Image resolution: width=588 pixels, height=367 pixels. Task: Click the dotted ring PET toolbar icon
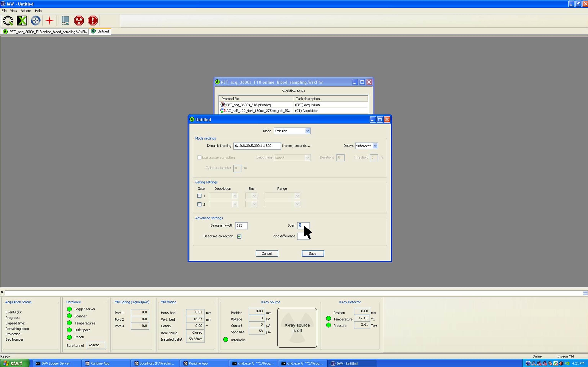[8, 21]
